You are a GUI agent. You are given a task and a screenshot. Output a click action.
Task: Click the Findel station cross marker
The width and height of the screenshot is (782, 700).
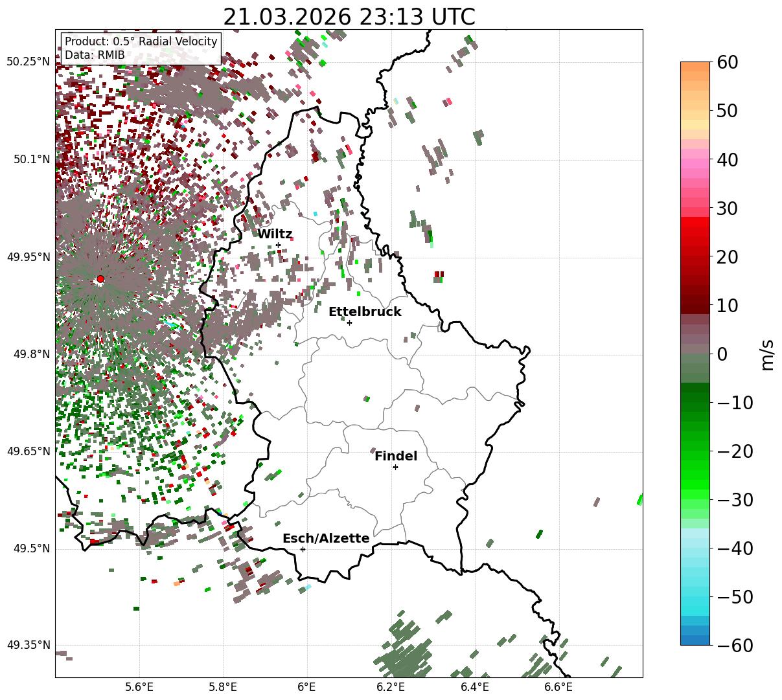(395, 467)
